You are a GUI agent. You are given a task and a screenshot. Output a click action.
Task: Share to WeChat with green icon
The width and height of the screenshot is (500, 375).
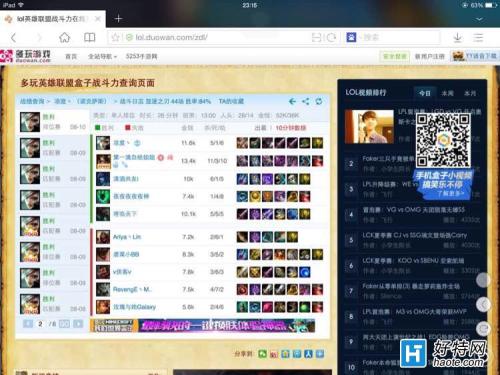coord(262,354)
